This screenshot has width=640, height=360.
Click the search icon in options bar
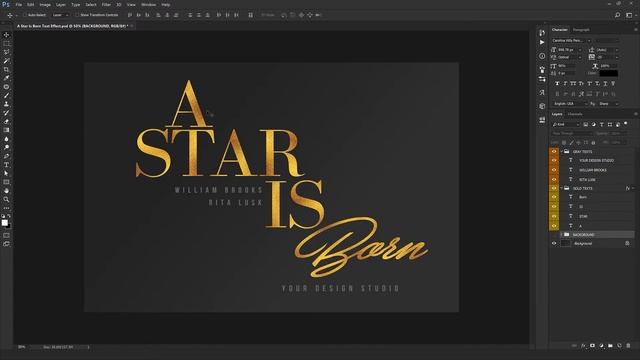[x=618, y=15]
